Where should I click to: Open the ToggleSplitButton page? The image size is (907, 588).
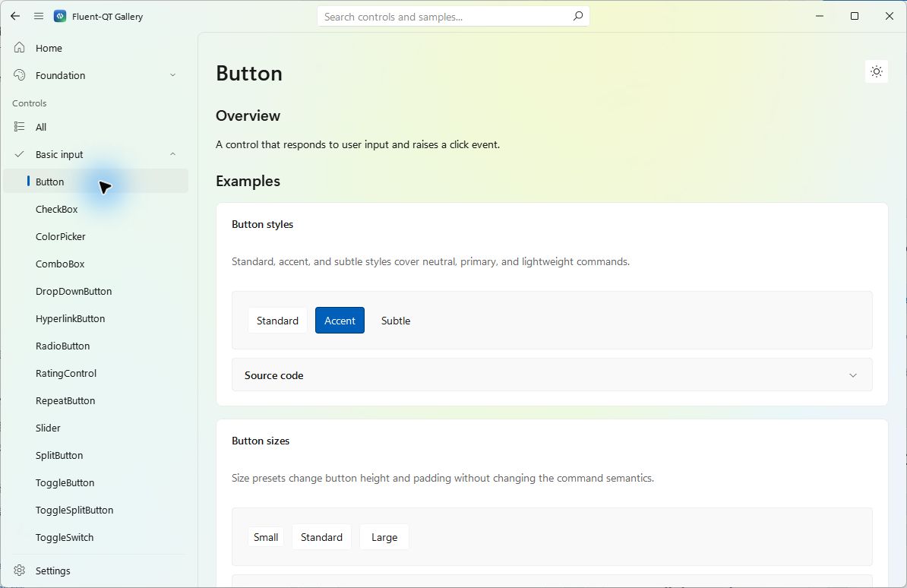74,510
